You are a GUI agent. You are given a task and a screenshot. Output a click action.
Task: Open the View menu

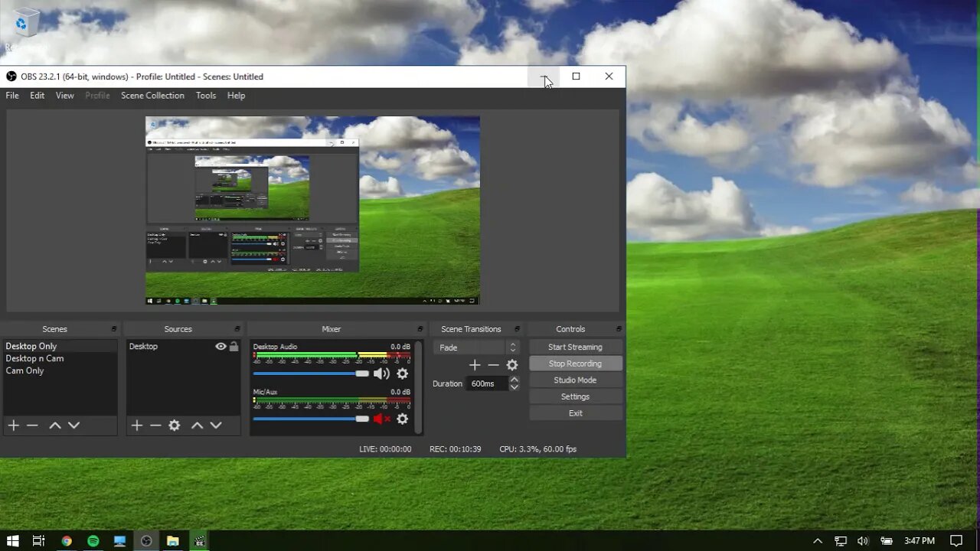pyautogui.click(x=65, y=96)
